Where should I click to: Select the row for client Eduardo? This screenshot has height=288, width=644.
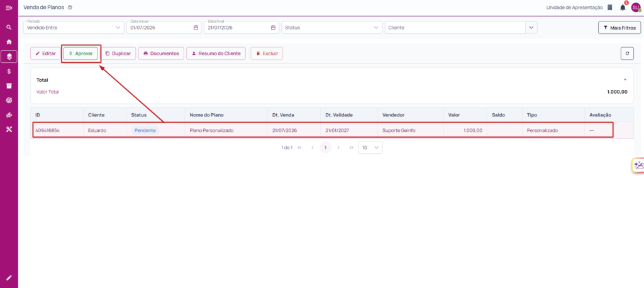pyautogui.click(x=323, y=130)
